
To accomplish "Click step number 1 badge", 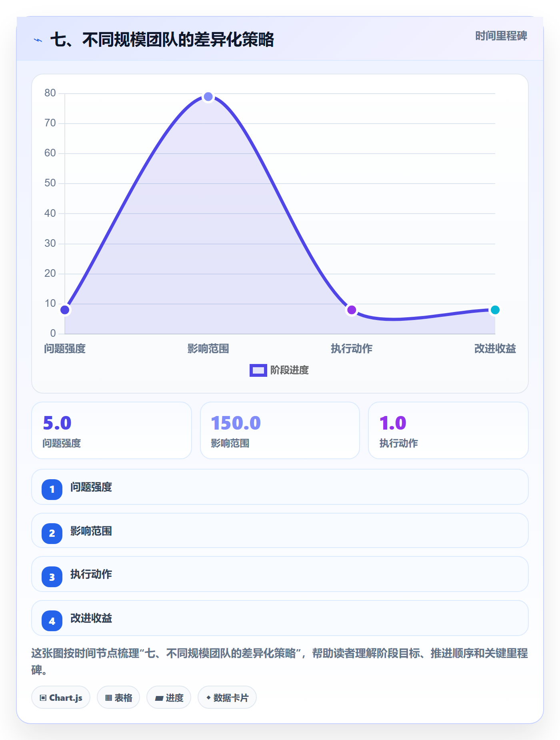I will (x=52, y=489).
